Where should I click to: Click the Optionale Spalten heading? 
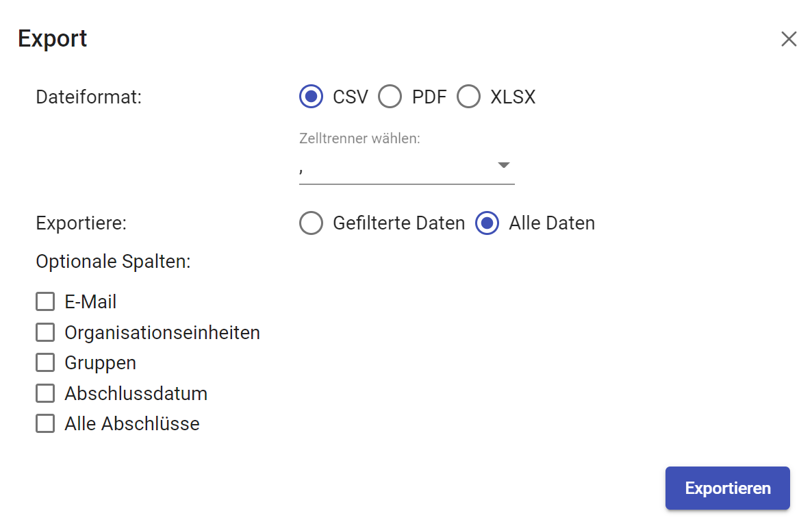(113, 262)
